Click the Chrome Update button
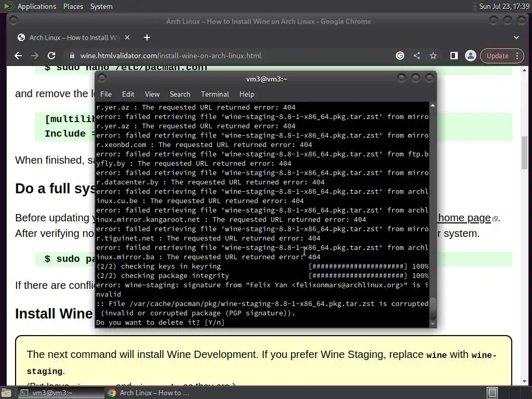This screenshot has width=532, height=399. pos(497,56)
